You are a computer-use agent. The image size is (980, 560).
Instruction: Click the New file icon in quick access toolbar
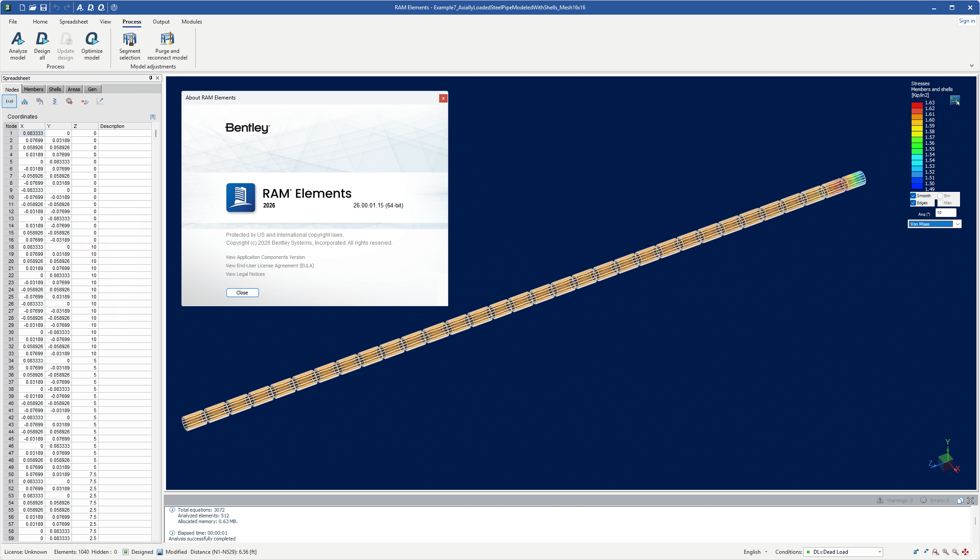(x=22, y=8)
